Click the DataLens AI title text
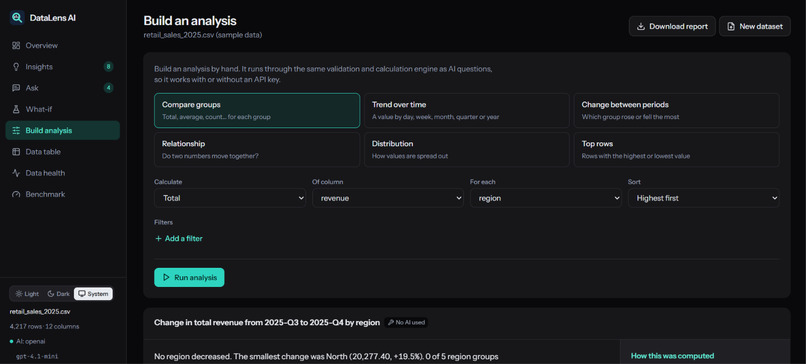 click(53, 18)
